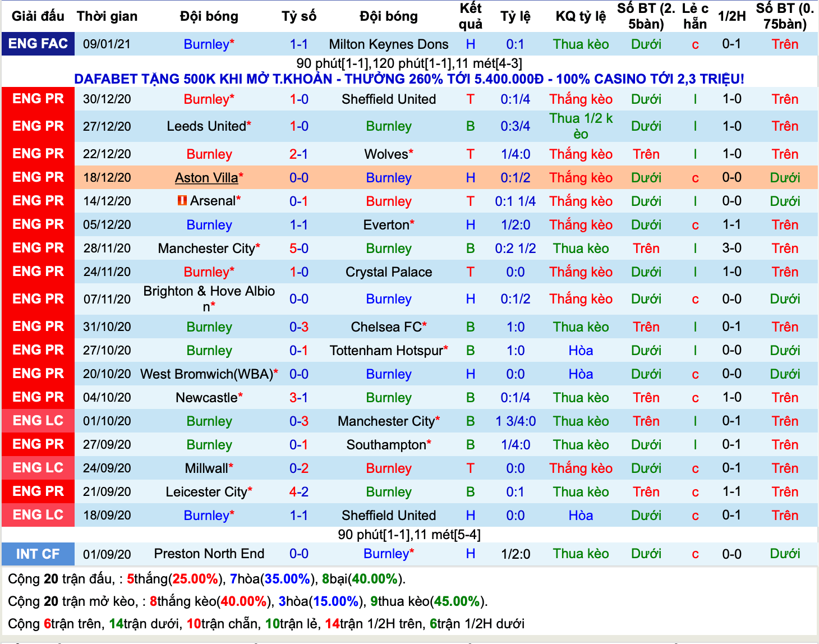Click Newcastle team name

click(x=206, y=398)
